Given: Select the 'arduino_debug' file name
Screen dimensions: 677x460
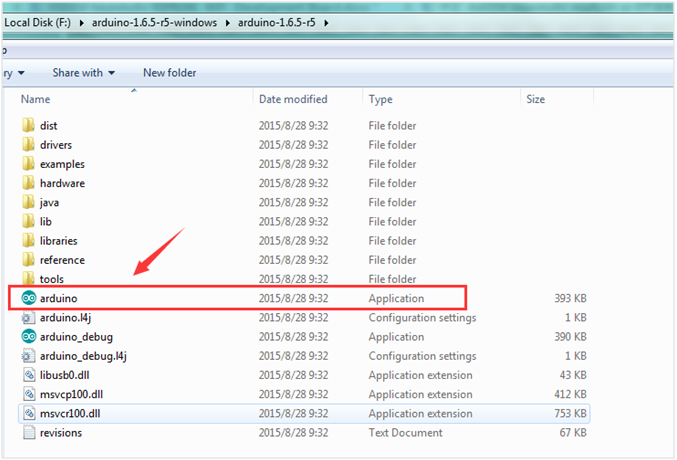Looking at the screenshot, I should tap(76, 337).
